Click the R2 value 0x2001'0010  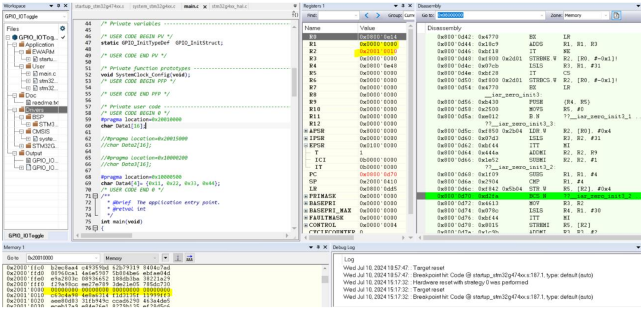379,51
